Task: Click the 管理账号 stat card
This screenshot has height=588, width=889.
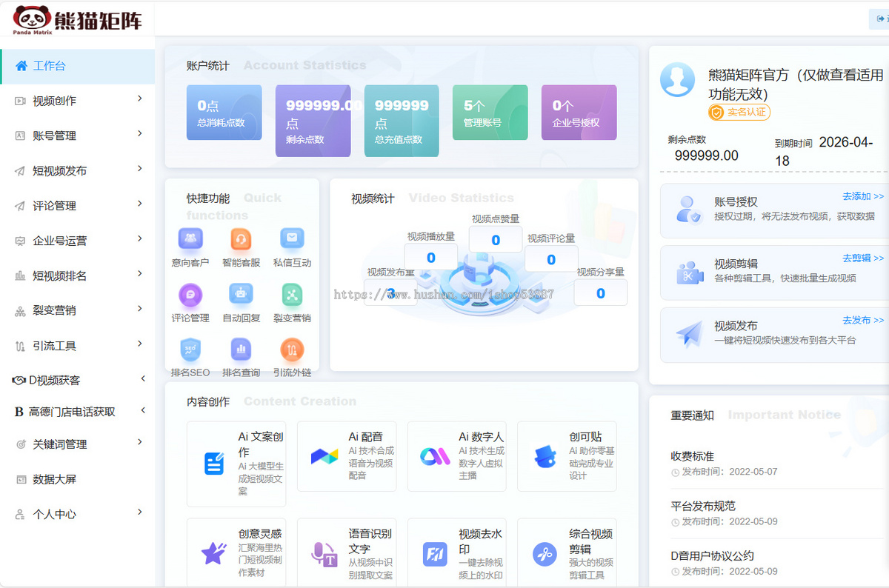Action: coord(490,113)
